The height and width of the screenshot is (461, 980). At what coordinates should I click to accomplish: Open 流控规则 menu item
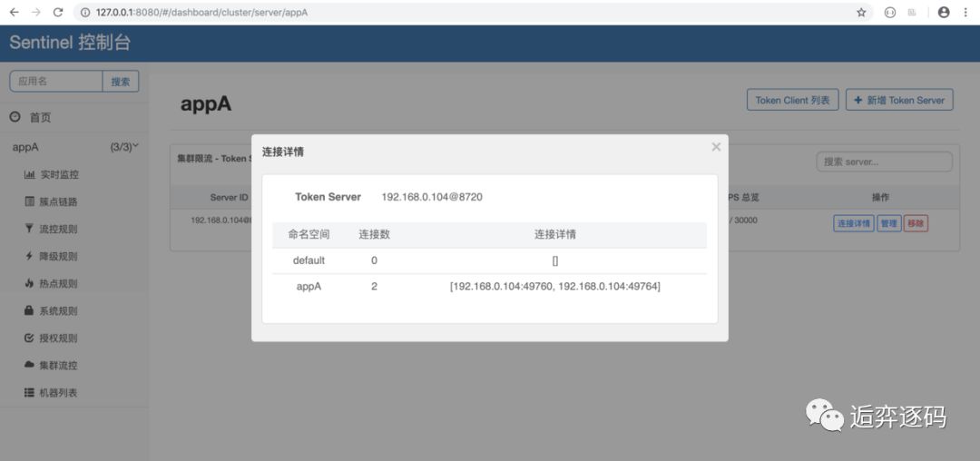pyautogui.click(x=59, y=230)
